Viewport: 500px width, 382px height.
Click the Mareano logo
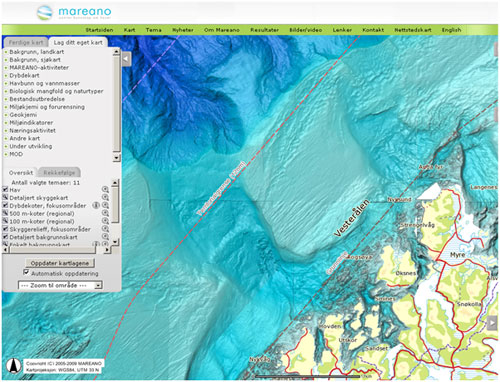[74, 13]
